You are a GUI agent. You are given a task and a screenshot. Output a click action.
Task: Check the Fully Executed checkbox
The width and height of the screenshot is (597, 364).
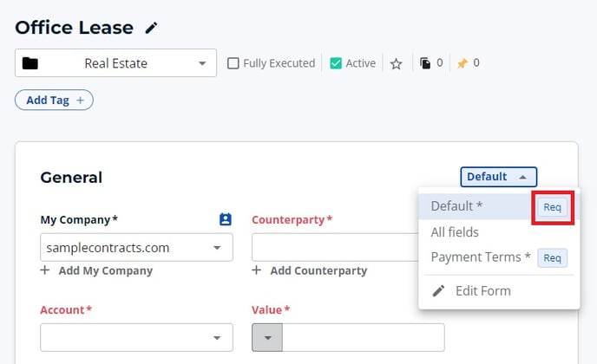pos(233,63)
